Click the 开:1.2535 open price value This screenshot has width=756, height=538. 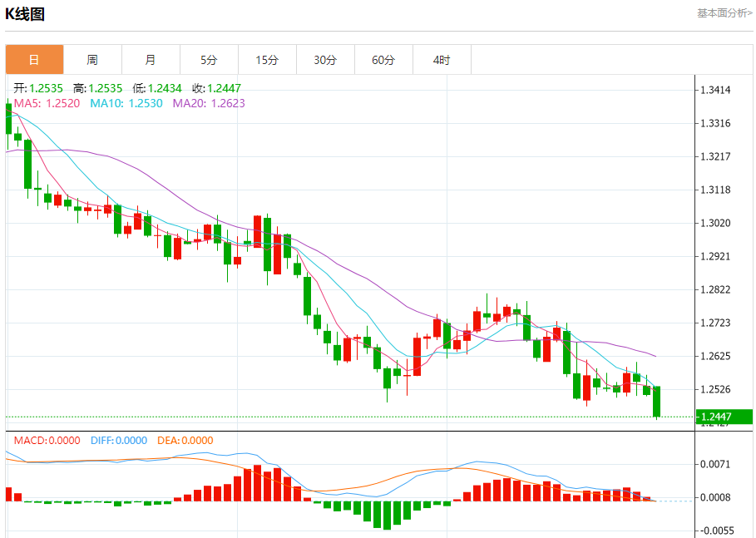[38, 88]
